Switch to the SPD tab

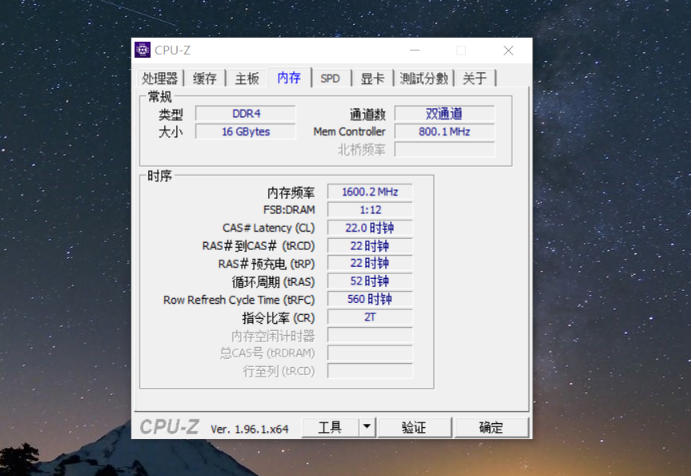(330, 79)
